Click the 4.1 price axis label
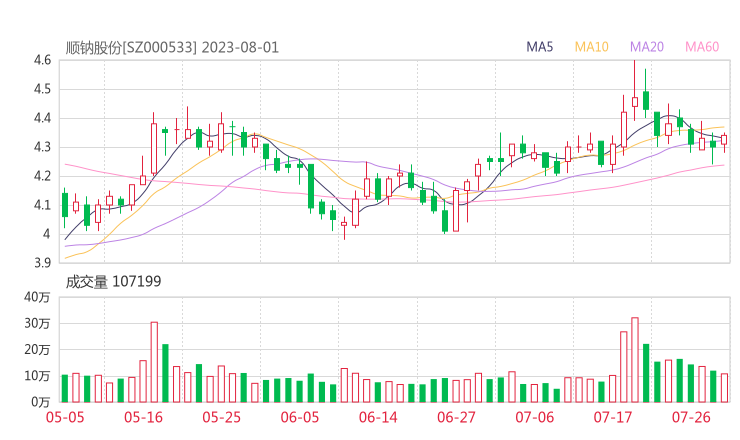The width and height of the screenshot is (740, 440). (x=42, y=205)
